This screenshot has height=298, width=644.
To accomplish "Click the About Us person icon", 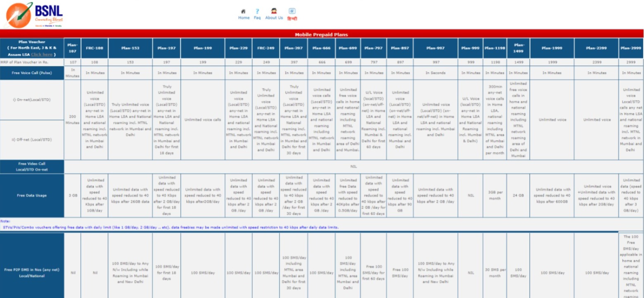I will tap(274, 11).
